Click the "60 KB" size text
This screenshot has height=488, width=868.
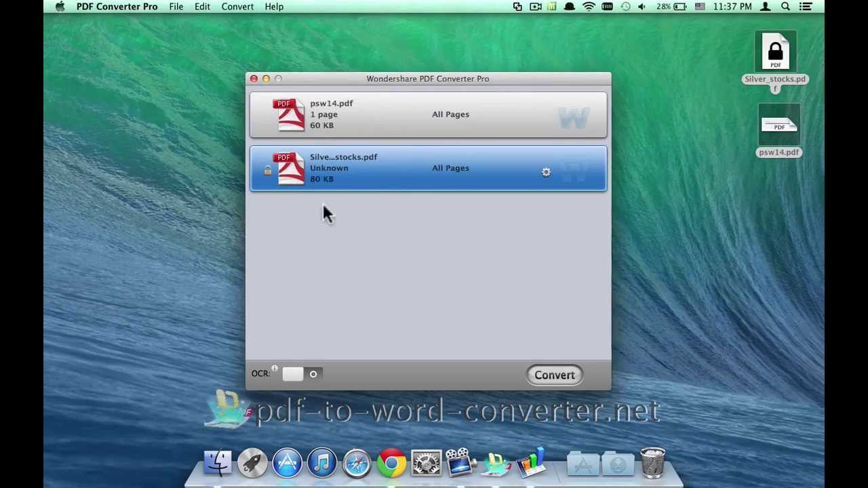(321, 125)
